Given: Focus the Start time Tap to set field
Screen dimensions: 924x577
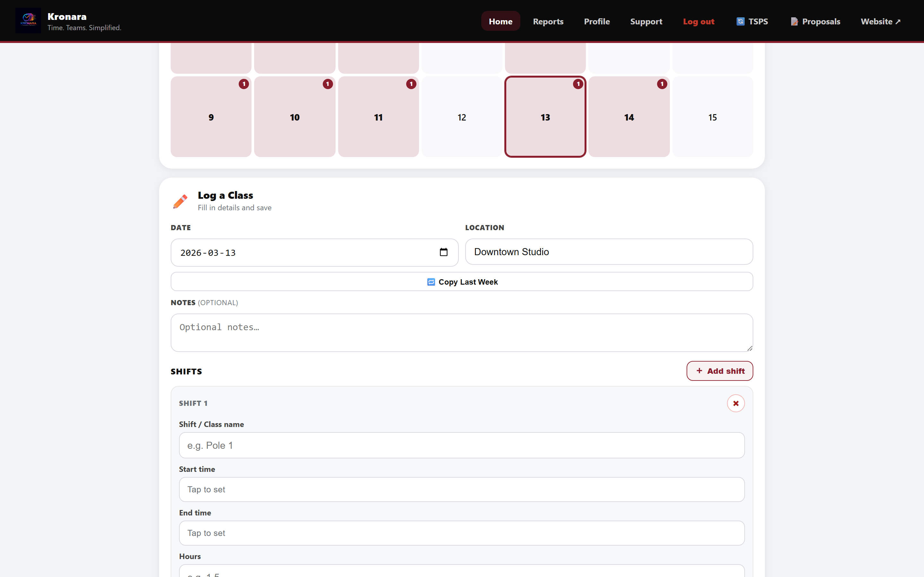Looking at the screenshot, I should (461, 489).
